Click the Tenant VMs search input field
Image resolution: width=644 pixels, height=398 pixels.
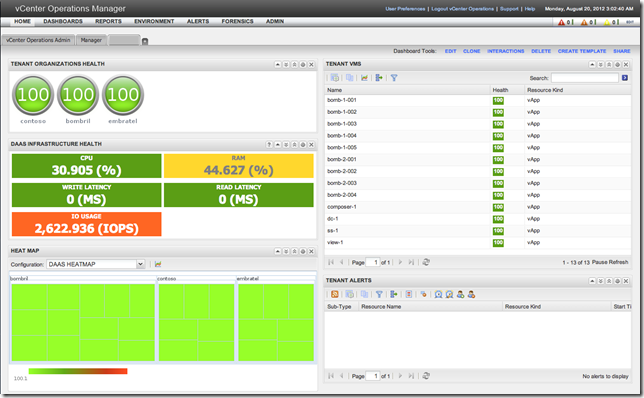click(x=584, y=78)
